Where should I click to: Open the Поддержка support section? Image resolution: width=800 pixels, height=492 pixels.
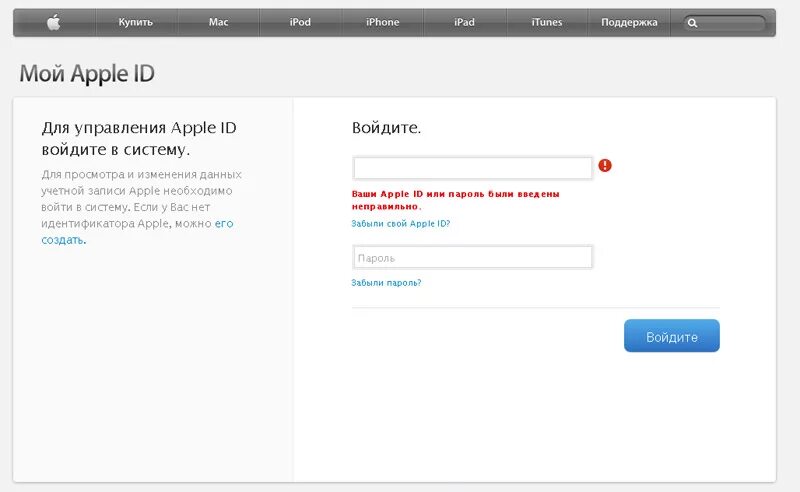629,22
